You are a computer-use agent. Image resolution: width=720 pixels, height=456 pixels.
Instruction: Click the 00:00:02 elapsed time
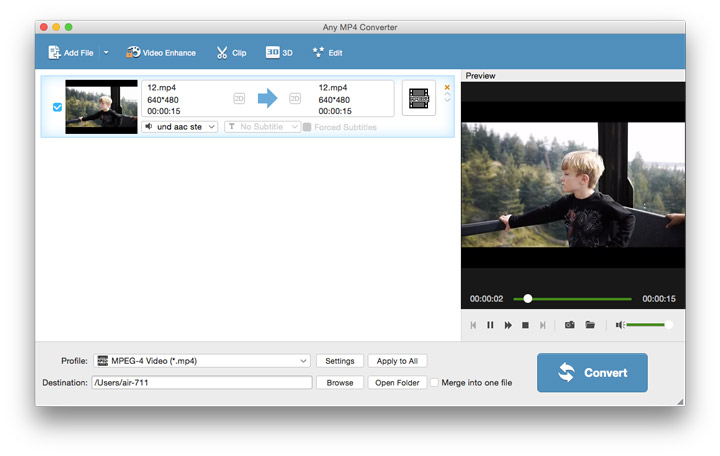pyautogui.click(x=486, y=299)
